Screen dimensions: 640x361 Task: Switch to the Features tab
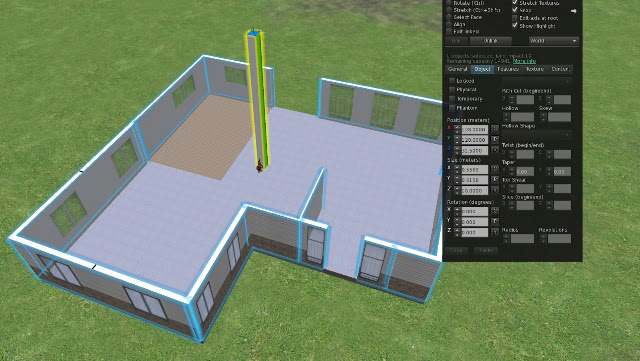[x=508, y=69]
